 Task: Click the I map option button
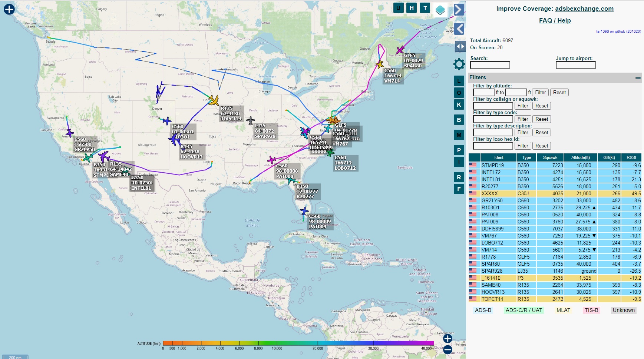tap(459, 162)
